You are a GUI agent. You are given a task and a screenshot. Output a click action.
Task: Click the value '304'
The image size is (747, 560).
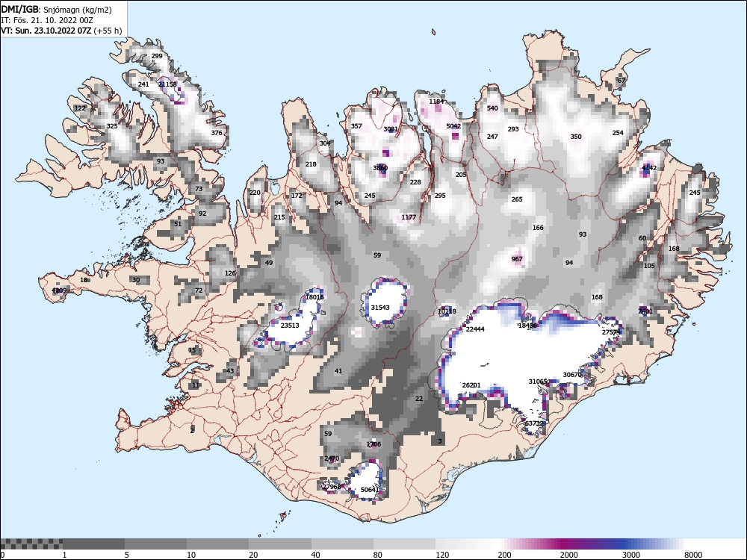[325, 143]
